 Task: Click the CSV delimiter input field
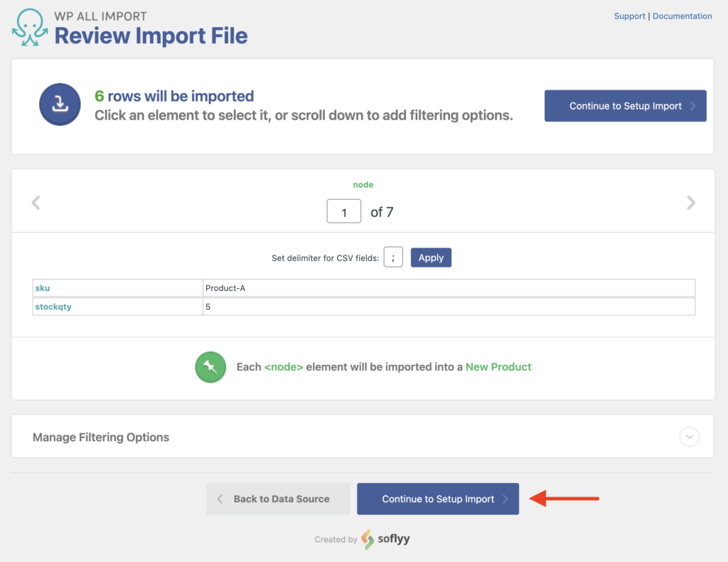pyautogui.click(x=393, y=257)
